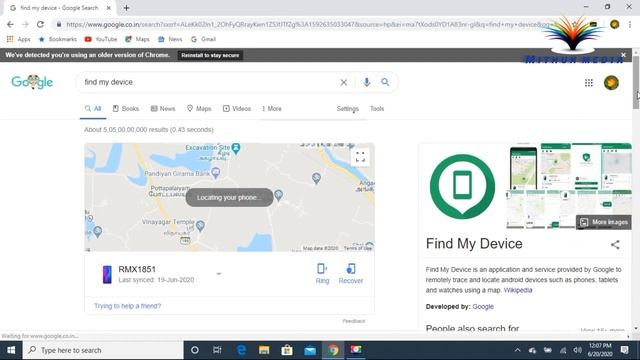
Task: Switch to the News results tab
Action: point(163,109)
